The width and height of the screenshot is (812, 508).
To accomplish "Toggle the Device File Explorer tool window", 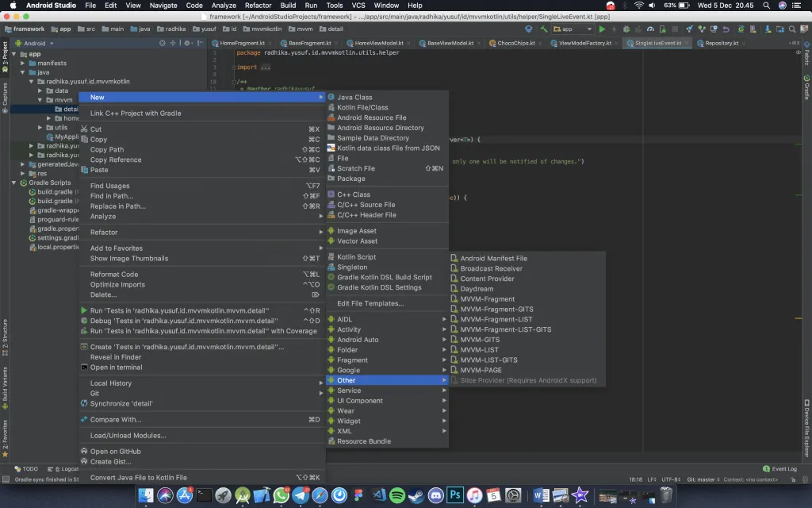I will pyautogui.click(x=806, y=428).
